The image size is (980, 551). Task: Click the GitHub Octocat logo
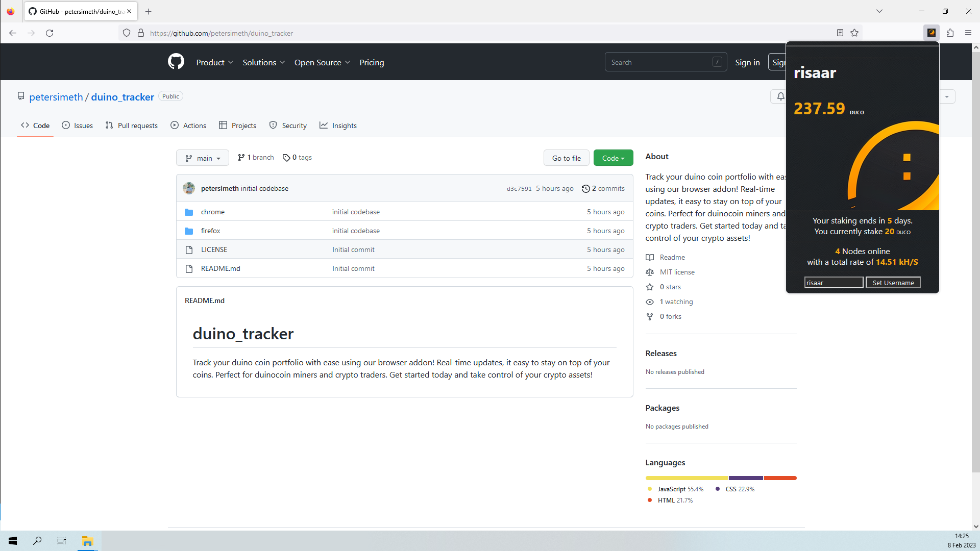tap(176, 62)
